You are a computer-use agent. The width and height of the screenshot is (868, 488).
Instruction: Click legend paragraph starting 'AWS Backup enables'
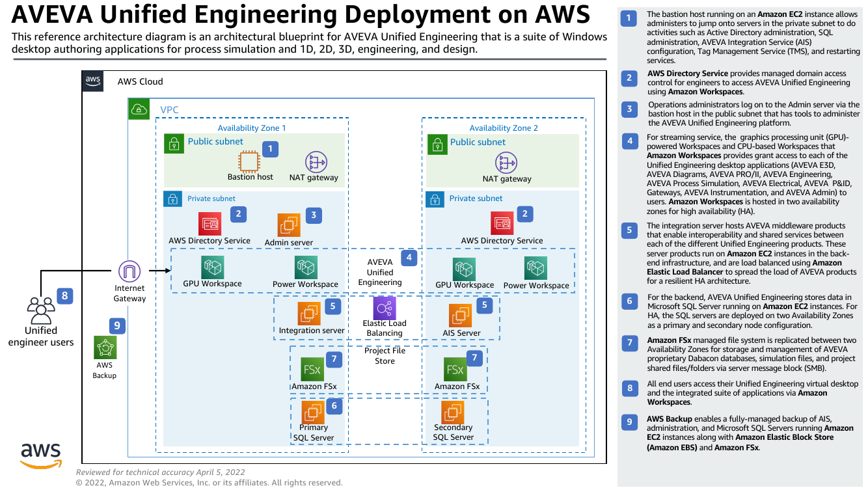[750, 433]
